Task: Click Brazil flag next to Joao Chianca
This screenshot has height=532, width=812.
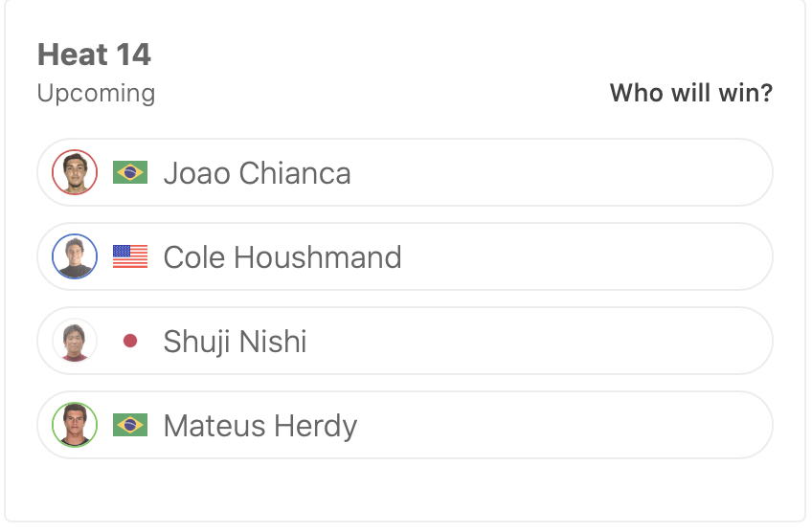Action: coord(130,172)
